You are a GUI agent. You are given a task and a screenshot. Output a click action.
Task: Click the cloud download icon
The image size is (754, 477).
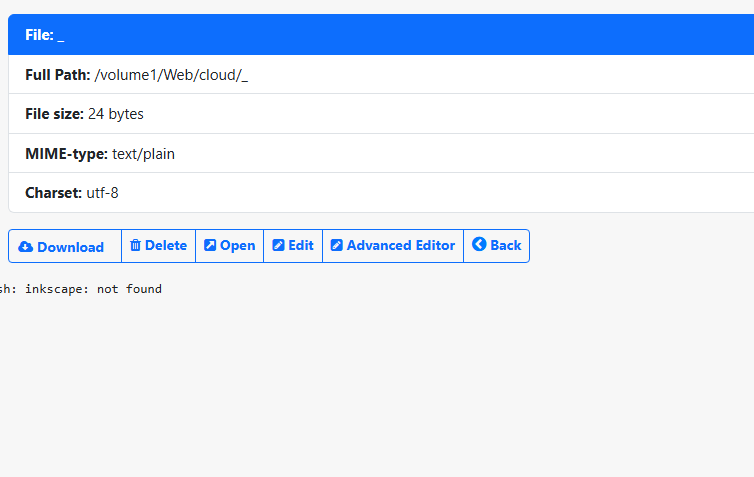pos(26,247)
